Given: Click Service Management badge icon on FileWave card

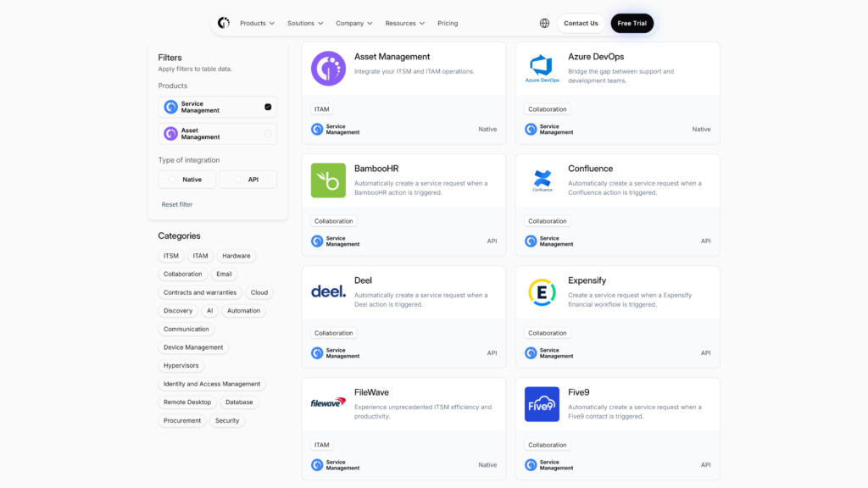Looking at the screenshot, I should (317, 465).
